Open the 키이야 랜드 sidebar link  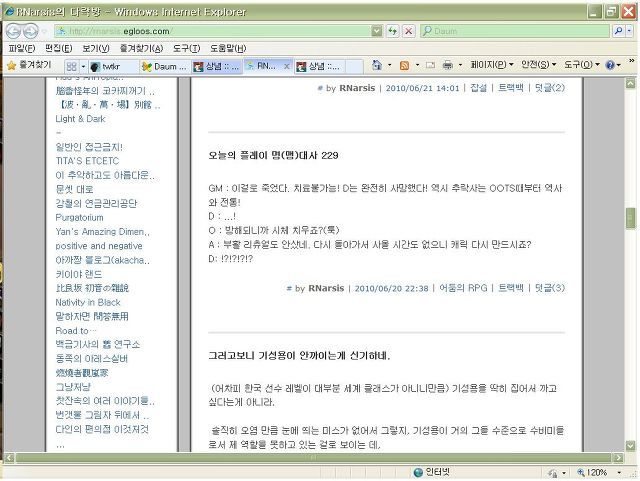pos(78,274)
